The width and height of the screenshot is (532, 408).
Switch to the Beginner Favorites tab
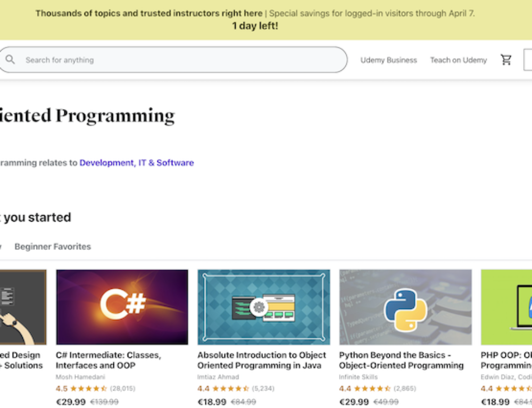pyautogui.click(x=53, y=247)
